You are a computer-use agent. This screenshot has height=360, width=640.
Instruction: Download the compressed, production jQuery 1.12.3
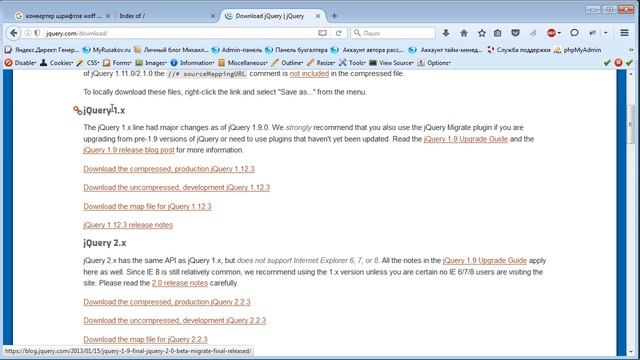coord(169,169)
